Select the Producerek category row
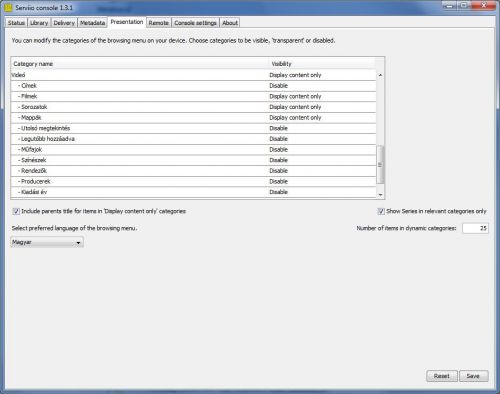The width and height of the screenshot is (500, 394). point(193,181)
